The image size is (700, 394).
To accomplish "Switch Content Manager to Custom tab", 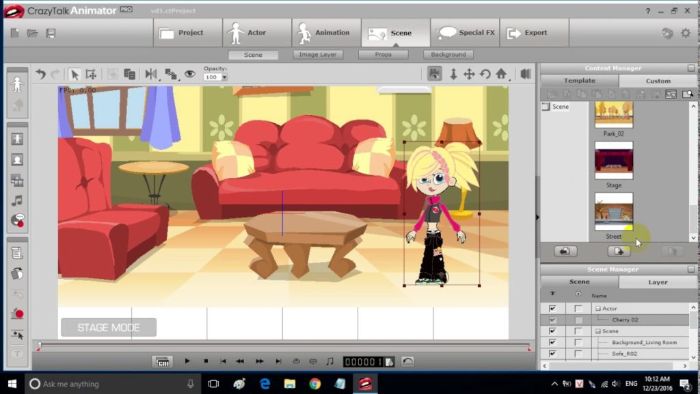I will 658,81.
